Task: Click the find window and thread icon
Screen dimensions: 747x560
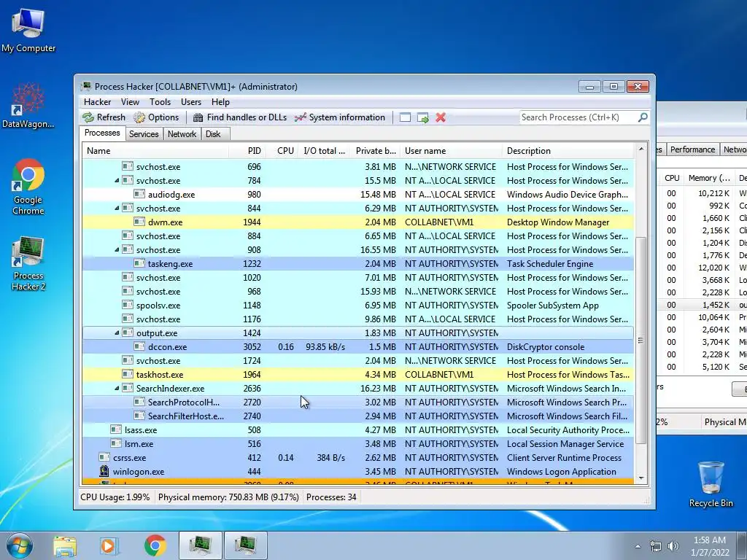Action: pyautogui.click(x=422, y=117)
